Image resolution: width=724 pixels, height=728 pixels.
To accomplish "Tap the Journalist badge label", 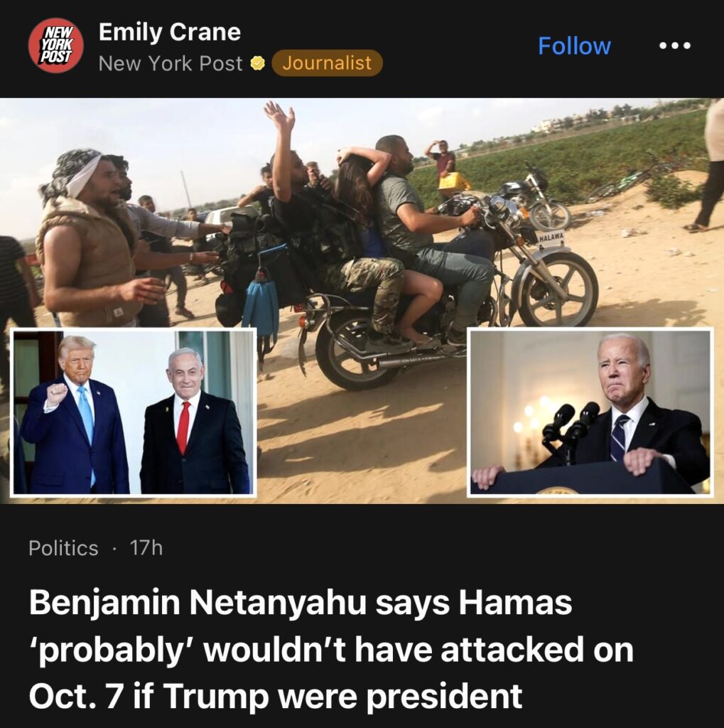I will pos(327,63).
